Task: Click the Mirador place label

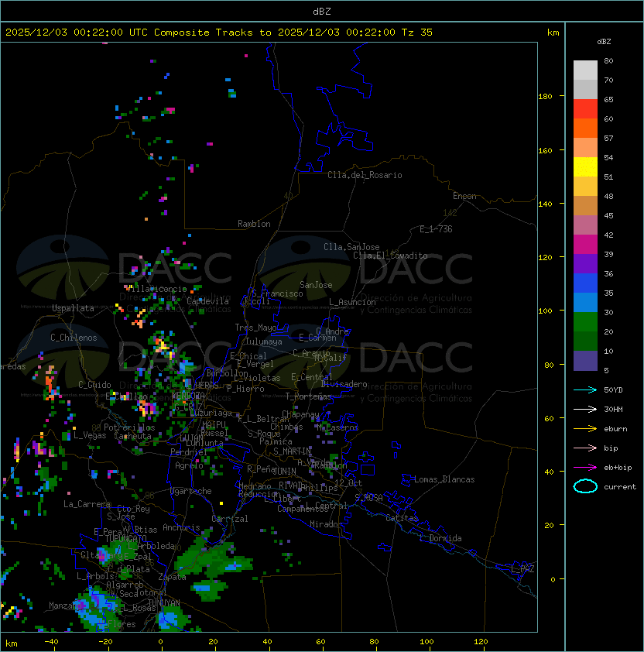Action: click(326, 524)
